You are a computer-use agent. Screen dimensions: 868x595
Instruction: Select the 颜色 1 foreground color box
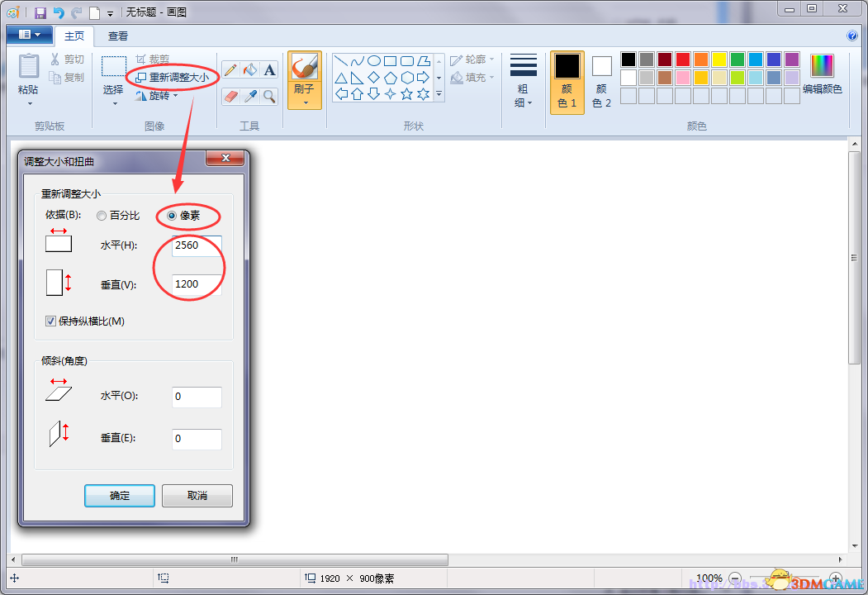[x=567, y=82]
